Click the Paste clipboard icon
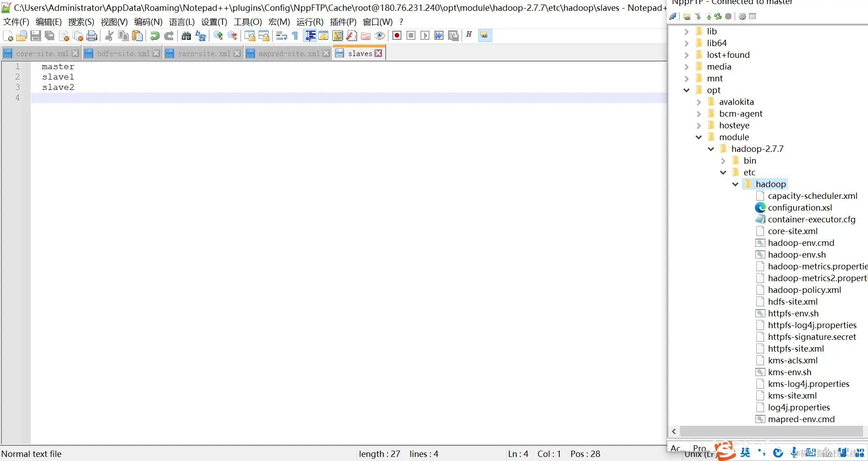868x461 pixels. 137,36
